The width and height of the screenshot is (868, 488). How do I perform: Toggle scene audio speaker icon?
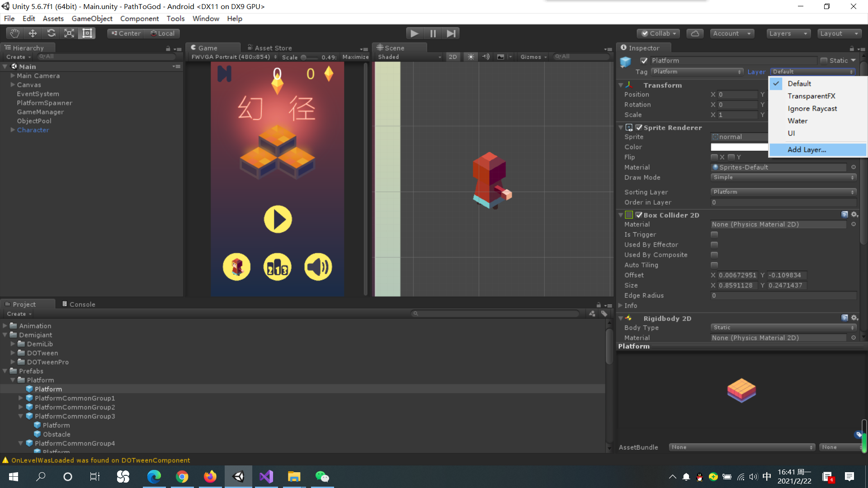(486, 57)
